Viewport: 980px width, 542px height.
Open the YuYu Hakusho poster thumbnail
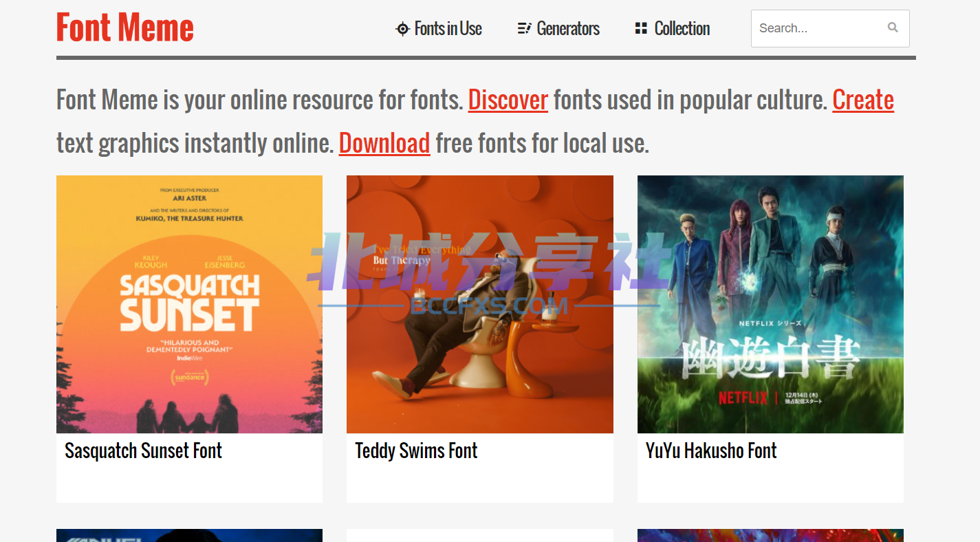click(770, 304)
